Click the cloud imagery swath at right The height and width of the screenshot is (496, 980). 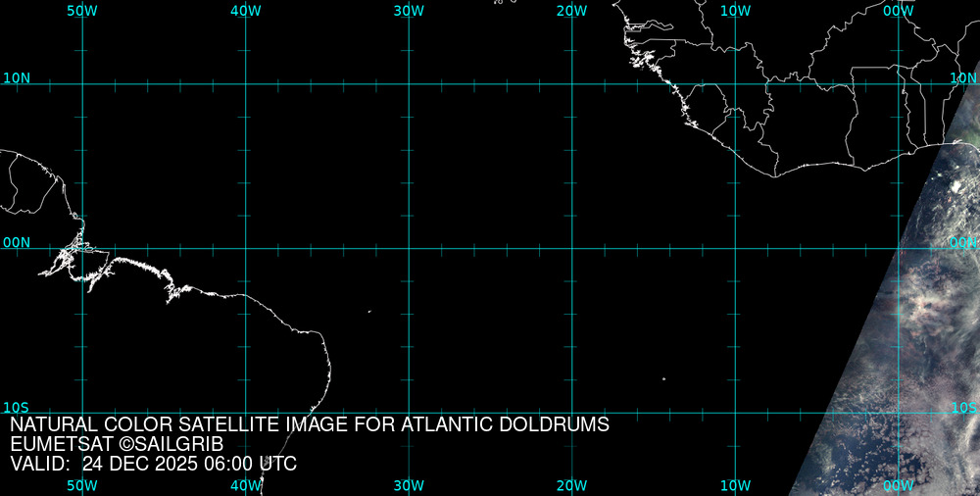coord(911,323)
